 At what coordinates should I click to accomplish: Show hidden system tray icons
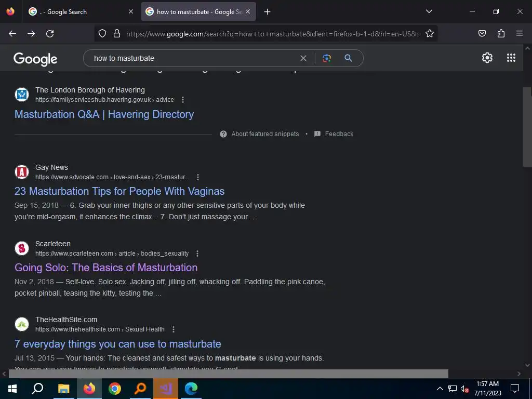click(x=440, y=389)
